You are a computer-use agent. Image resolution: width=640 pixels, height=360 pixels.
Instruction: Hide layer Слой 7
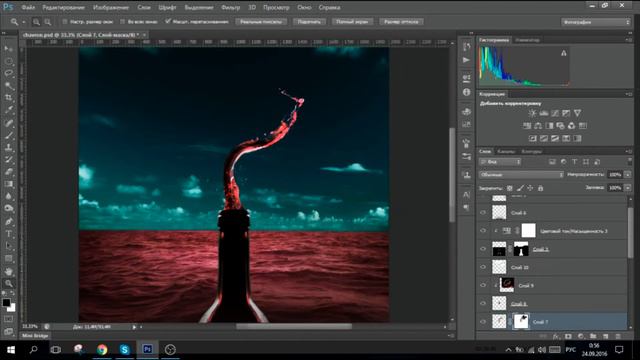tap(483, 322)
